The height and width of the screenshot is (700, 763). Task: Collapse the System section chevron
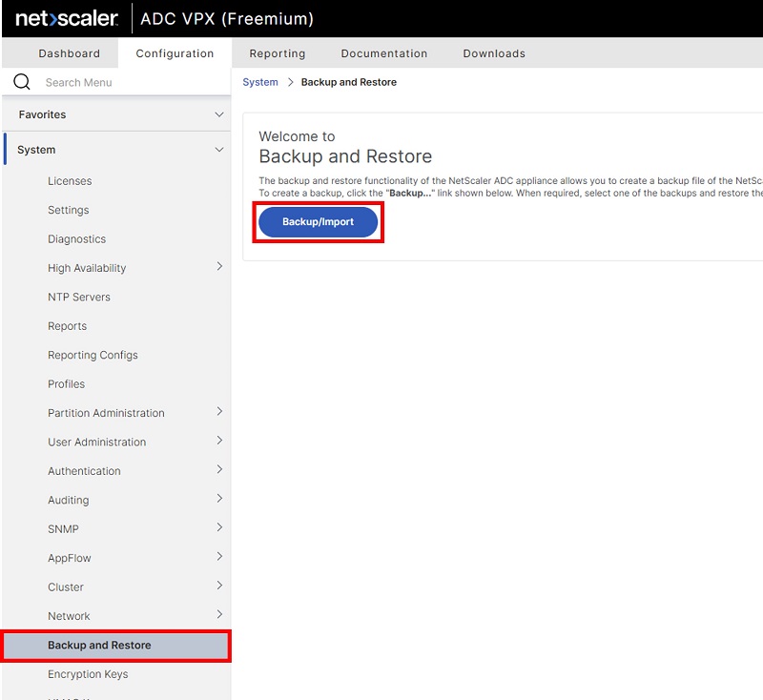pyautogui.click(x=219, y=150)
